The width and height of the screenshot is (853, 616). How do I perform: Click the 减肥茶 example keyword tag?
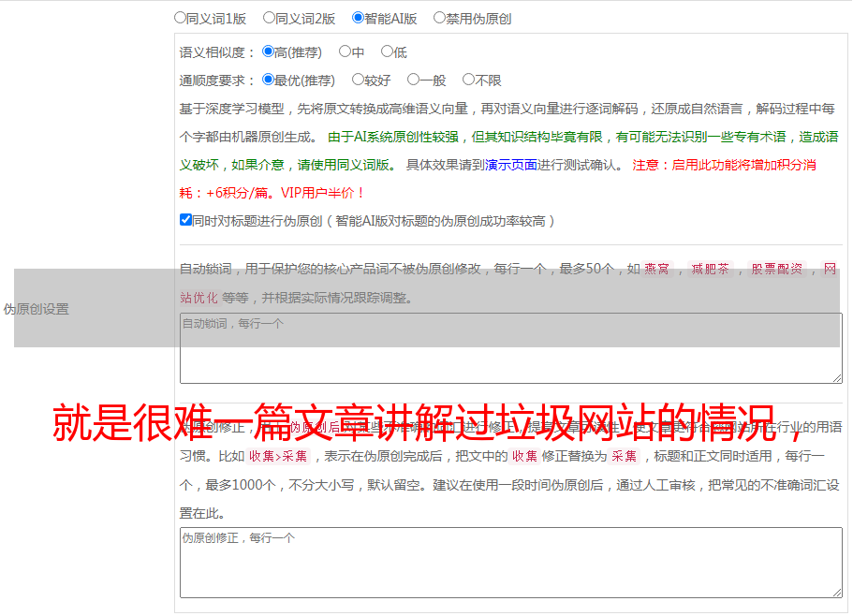710,270
